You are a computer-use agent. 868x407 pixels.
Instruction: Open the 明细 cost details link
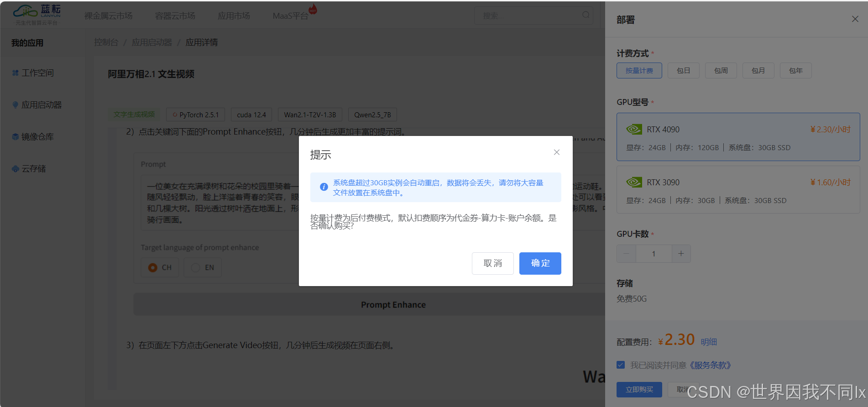[x=709, y=342]
